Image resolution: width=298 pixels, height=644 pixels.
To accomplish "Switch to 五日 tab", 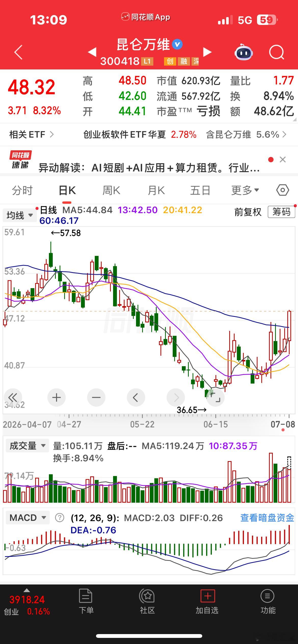I will pyautogui.click(x=200, y=190).
